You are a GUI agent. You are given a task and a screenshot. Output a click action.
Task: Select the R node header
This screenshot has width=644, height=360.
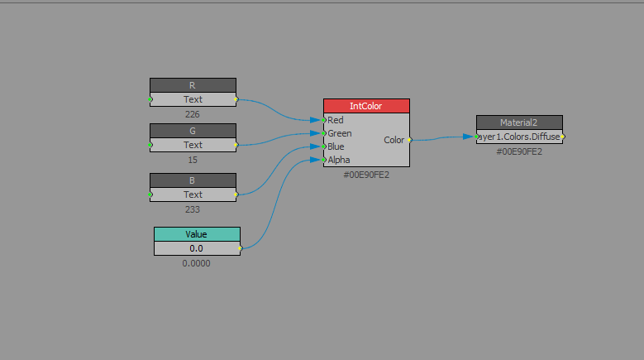[x=193, y=85]
